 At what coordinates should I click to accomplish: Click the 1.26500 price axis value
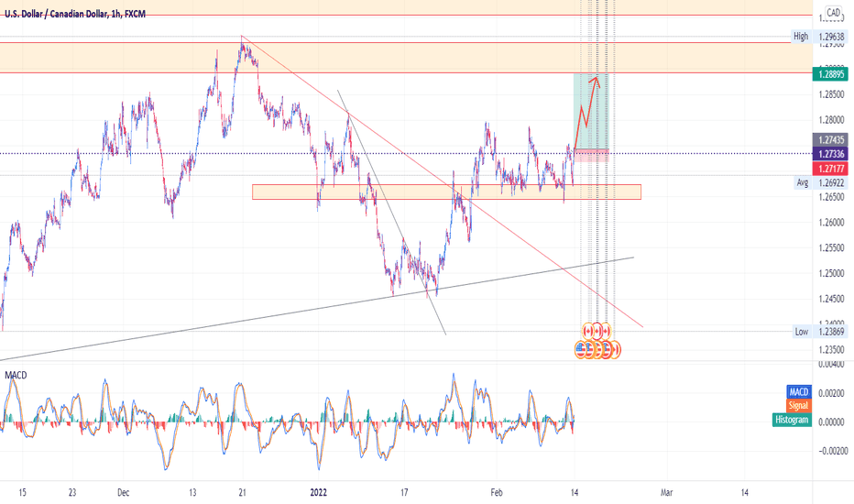[831, 197]
